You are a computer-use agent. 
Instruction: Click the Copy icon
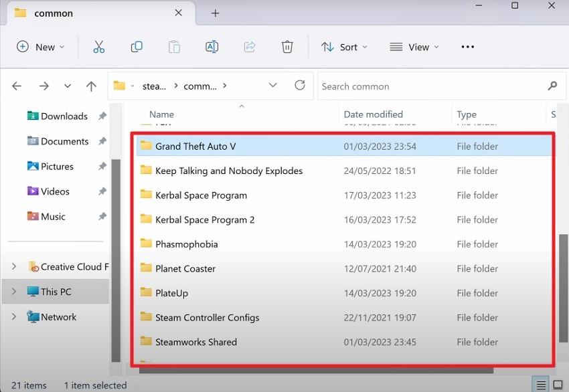tap(137, 47)
